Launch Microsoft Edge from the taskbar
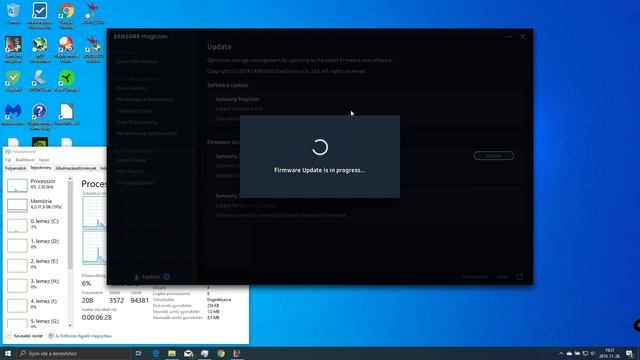Screen dimensions: 640x360 [156, 353]
